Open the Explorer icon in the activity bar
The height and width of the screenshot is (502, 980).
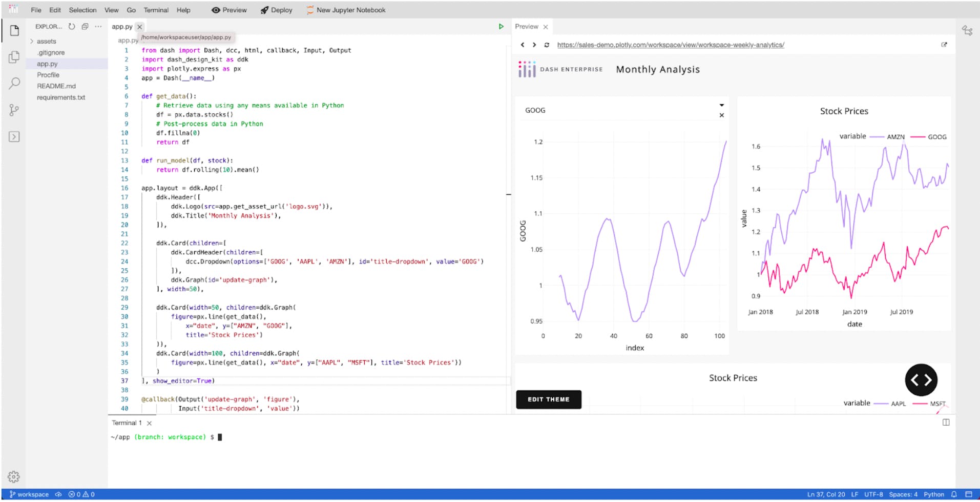tap(13, 31)
